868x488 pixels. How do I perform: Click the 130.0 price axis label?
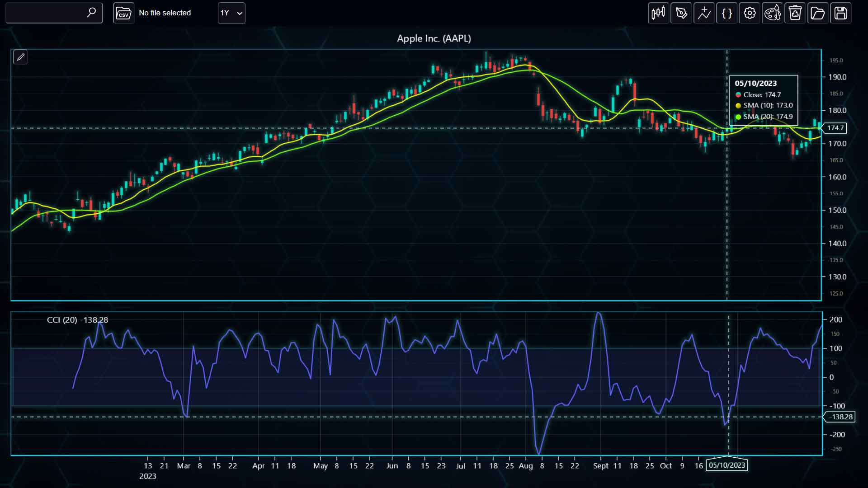(837, 277)
